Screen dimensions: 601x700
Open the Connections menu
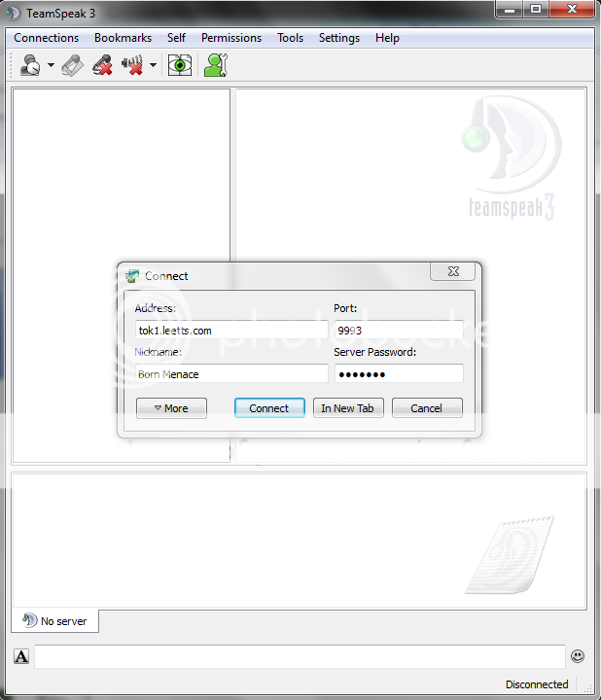[46, 38]
